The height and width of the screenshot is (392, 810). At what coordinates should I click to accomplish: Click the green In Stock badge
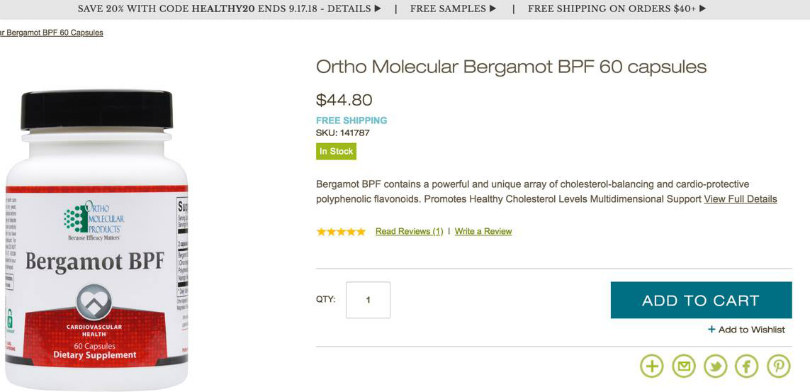[336, 151]
